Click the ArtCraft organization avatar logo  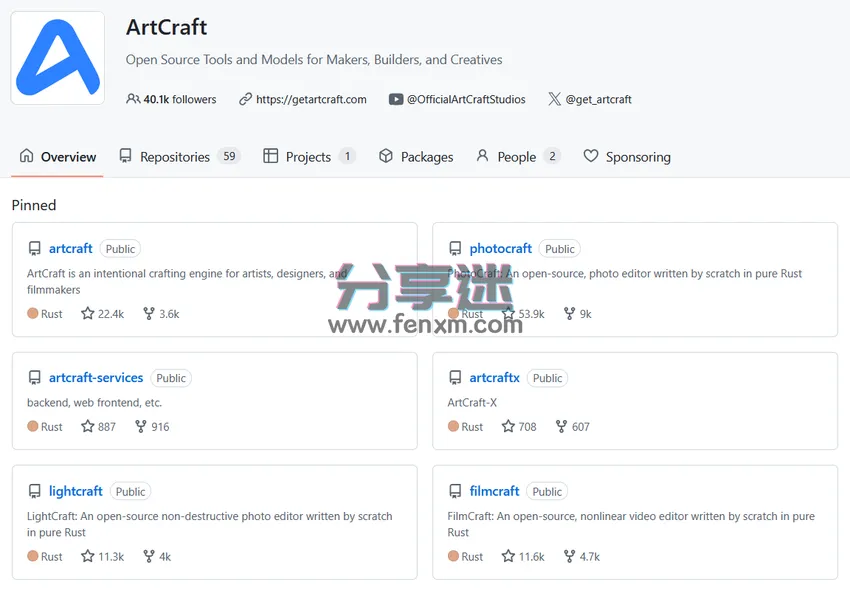point(57,58)
